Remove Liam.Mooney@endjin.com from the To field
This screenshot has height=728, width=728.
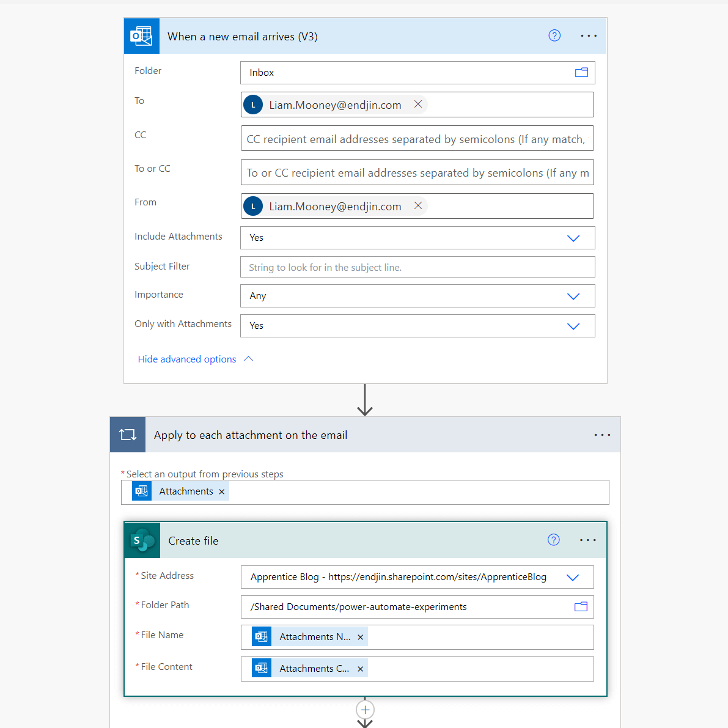pos(418,105)
